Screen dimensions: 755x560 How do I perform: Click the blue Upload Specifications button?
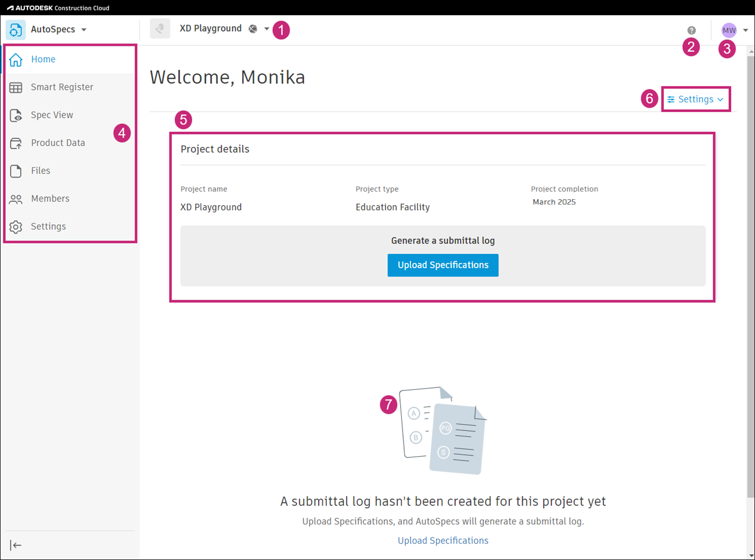pyautogui.click(x=443, y=265)
